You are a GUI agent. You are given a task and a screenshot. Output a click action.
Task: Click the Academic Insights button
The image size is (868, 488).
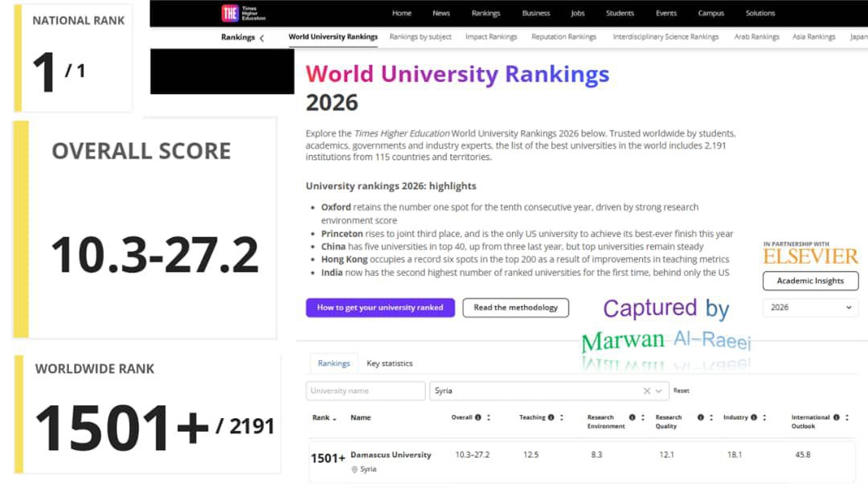click(810, 281)
